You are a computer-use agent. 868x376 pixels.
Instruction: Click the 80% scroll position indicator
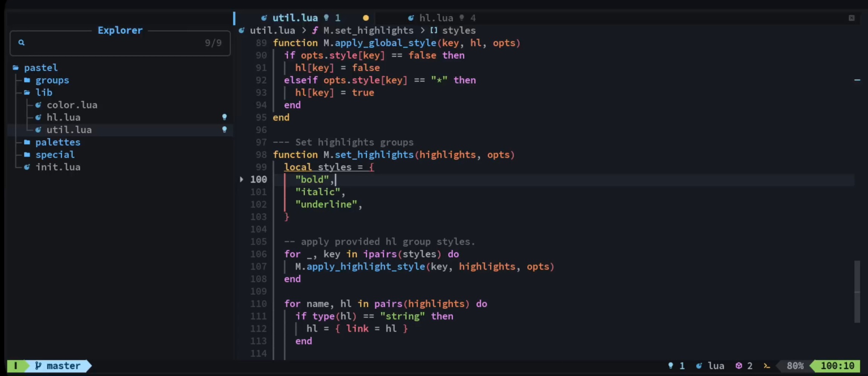point(795,366)
